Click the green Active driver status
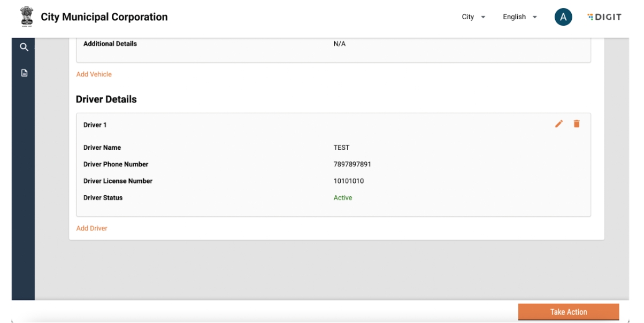 (x=343, y=198)
